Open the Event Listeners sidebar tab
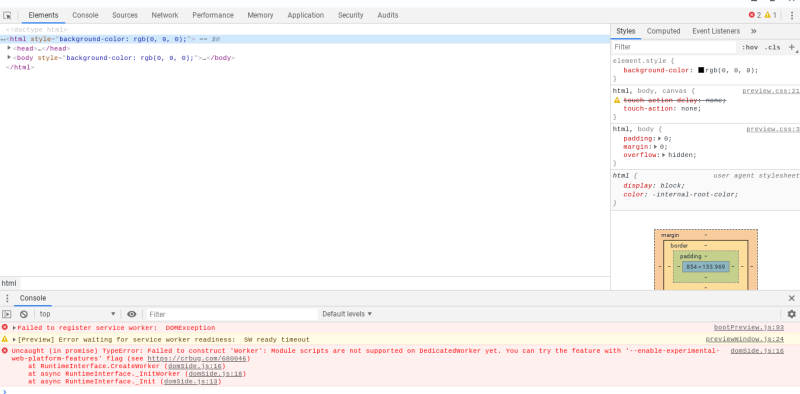 pos(716,31)
